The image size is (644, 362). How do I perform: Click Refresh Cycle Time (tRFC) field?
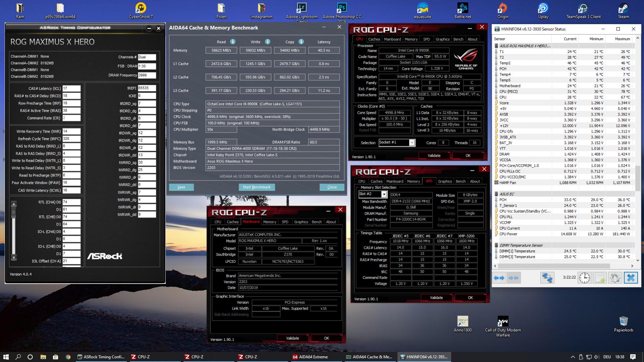71,139
